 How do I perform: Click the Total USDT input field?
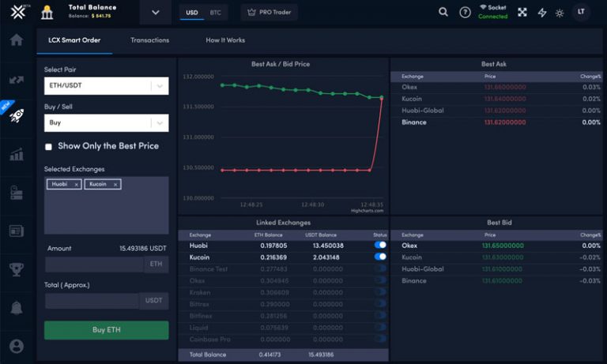click(x=92, y=301)
